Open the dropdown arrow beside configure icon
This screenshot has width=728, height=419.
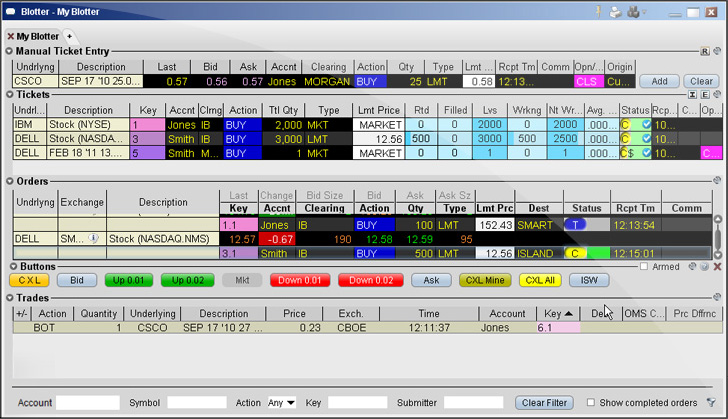click(x=644, y=12)
